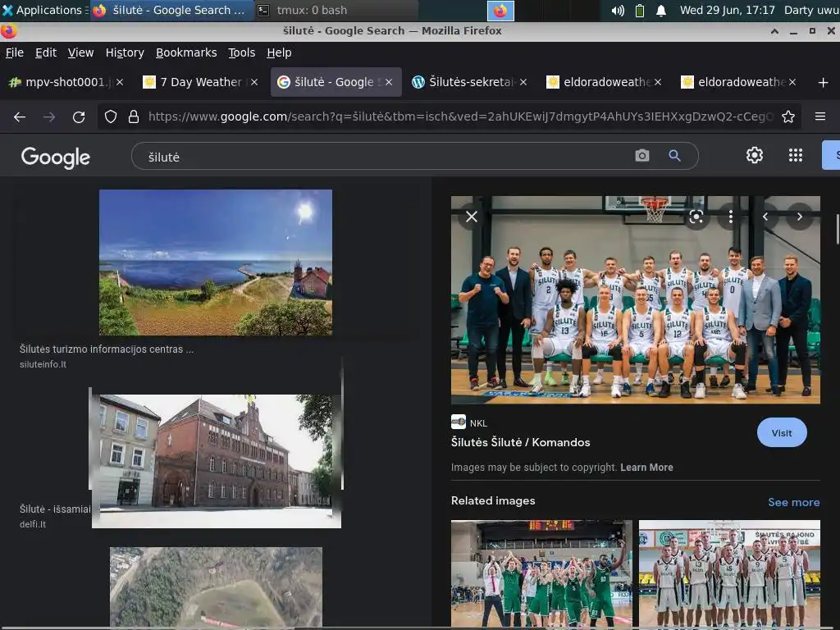840x630 pixels.
Task: Open Google quick settings gear
Action: 755,155
